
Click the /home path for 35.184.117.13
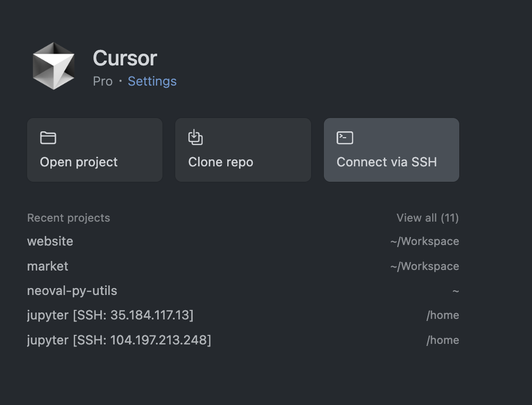443,315
